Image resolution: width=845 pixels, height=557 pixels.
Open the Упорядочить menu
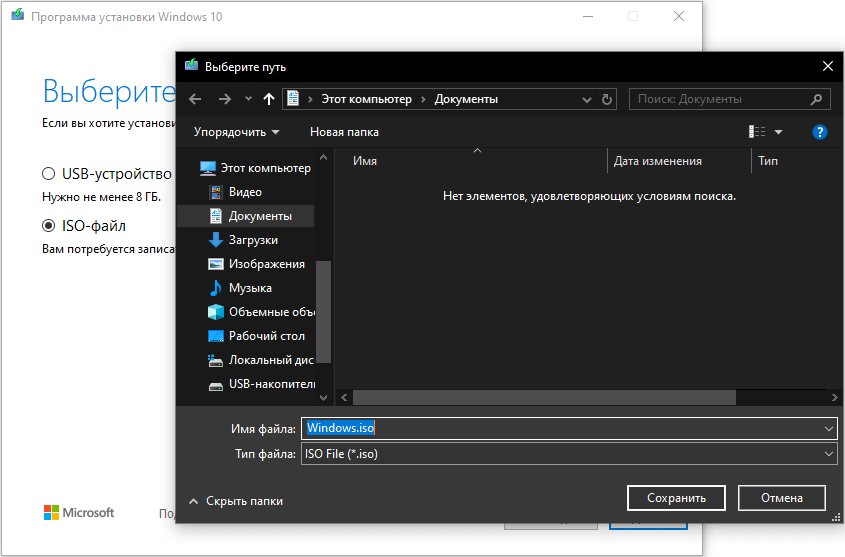236,132
